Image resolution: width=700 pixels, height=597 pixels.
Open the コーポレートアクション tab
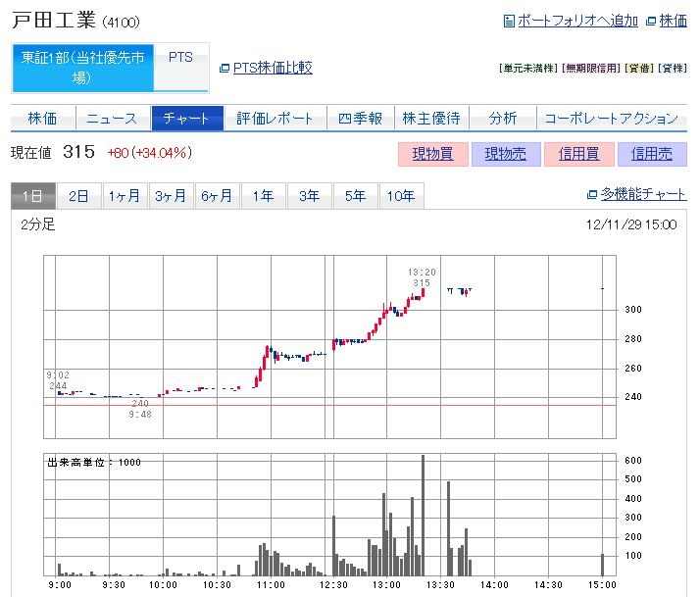[x=611, y=119]
